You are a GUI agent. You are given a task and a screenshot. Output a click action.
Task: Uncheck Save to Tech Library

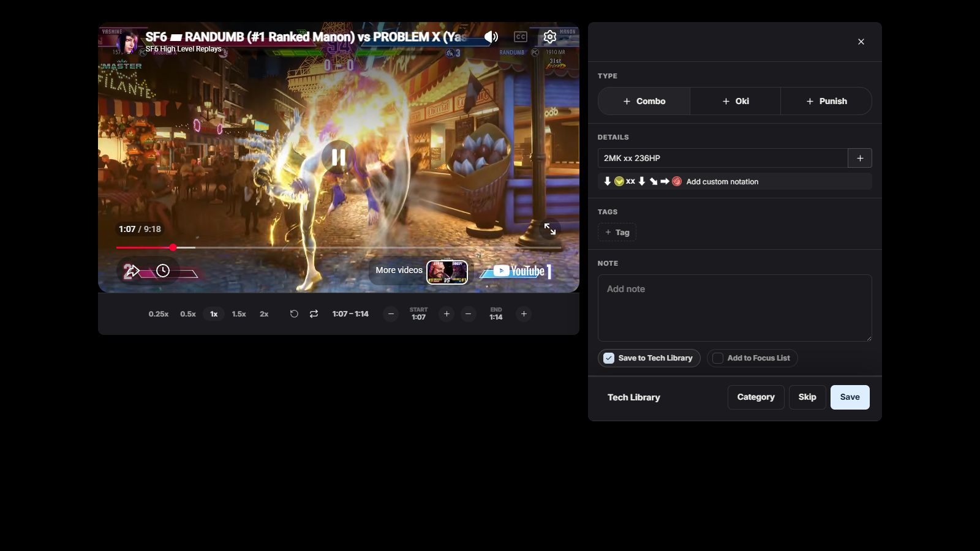(x=608, y=358)
